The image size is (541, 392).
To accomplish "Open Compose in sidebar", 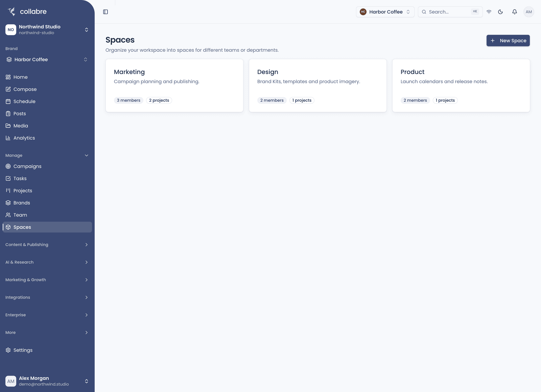I will [47, 89].
